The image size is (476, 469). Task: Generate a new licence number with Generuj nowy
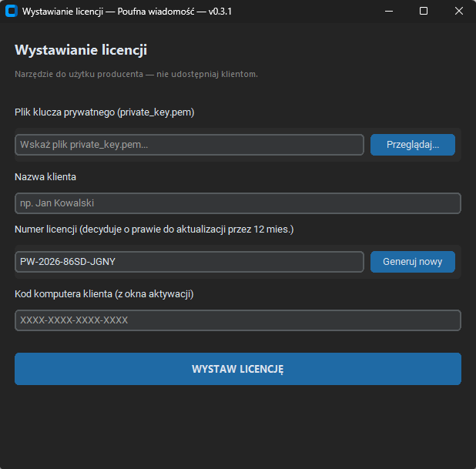click(x=413, y=262)
